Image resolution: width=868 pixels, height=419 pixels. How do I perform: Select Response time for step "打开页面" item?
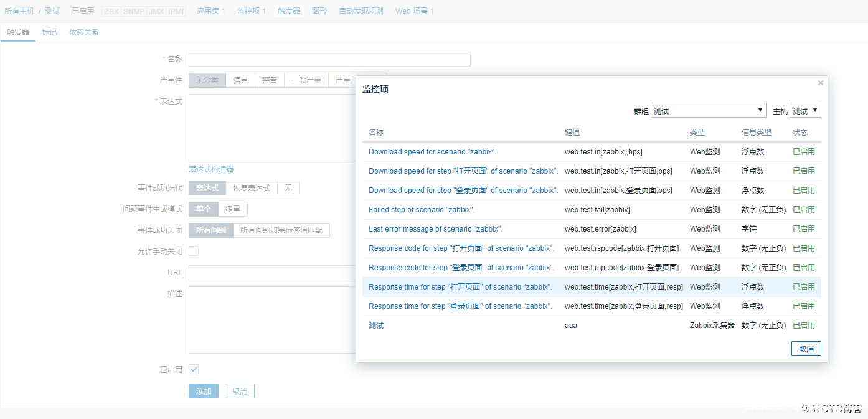coord(460,286)
